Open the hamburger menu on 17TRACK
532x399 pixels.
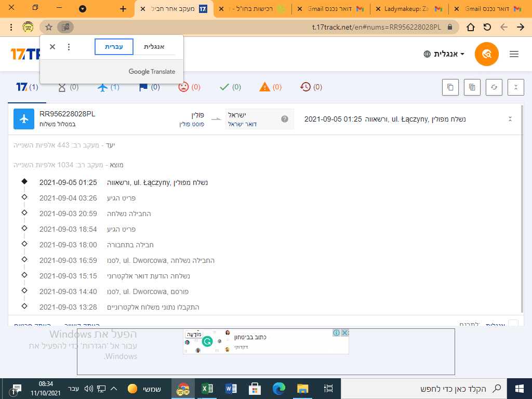tap(514, 54)
